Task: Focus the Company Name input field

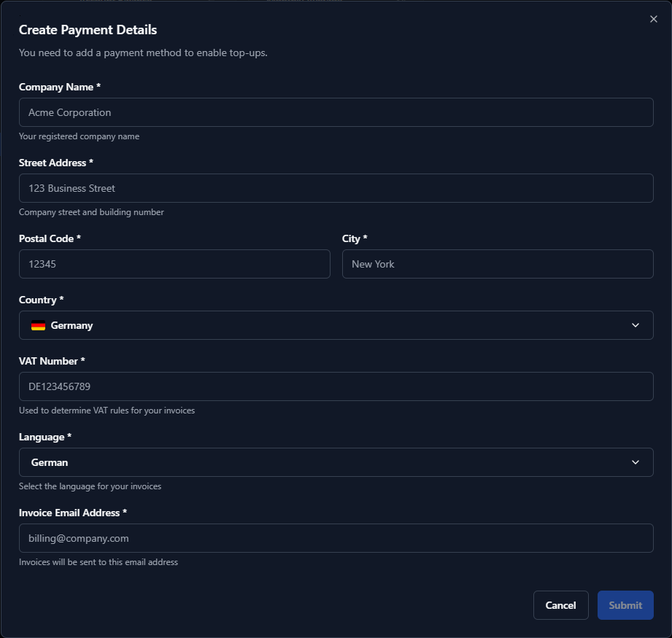Action: pyautogui.click(x=336, y=112)
